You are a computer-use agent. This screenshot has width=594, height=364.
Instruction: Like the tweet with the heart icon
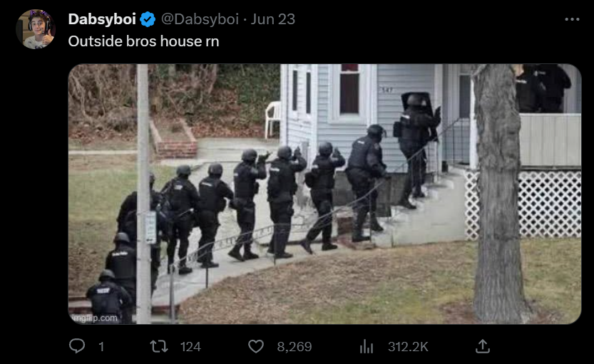[256, 346]
